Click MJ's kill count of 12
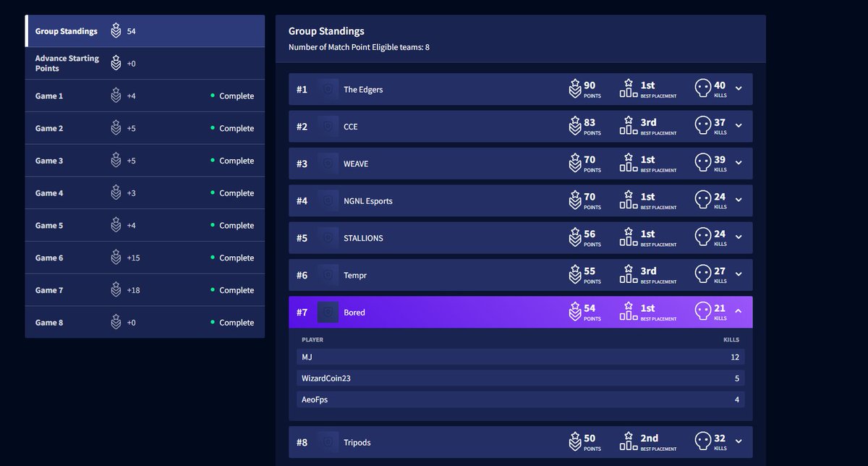Viewport: 868px width, 466px height. pos(735,357)
